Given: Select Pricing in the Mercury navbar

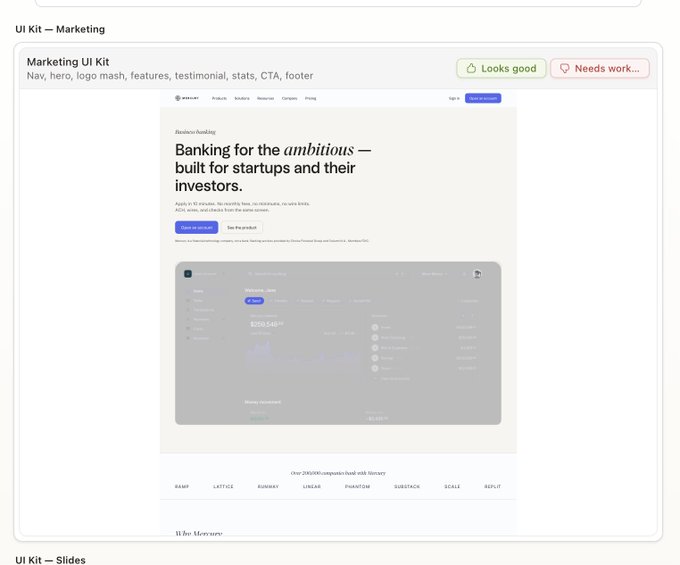Looking at the screenshot, I should coord(311,98).
